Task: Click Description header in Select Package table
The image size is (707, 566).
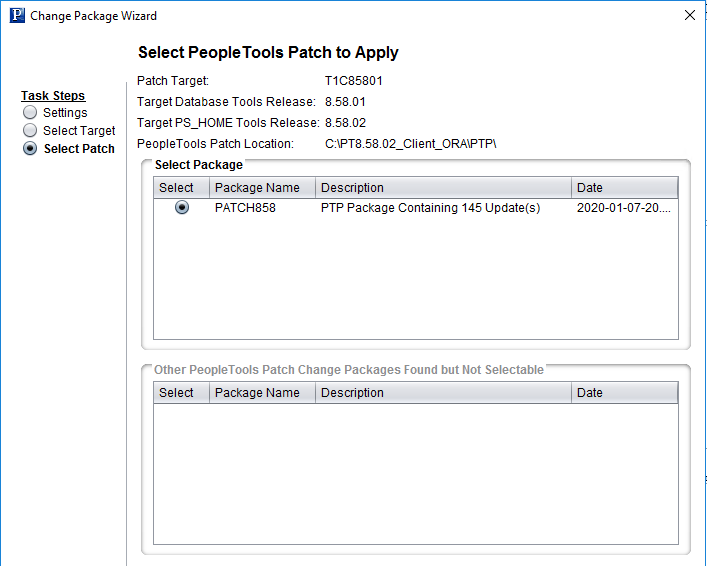Action: click(443, 188)
